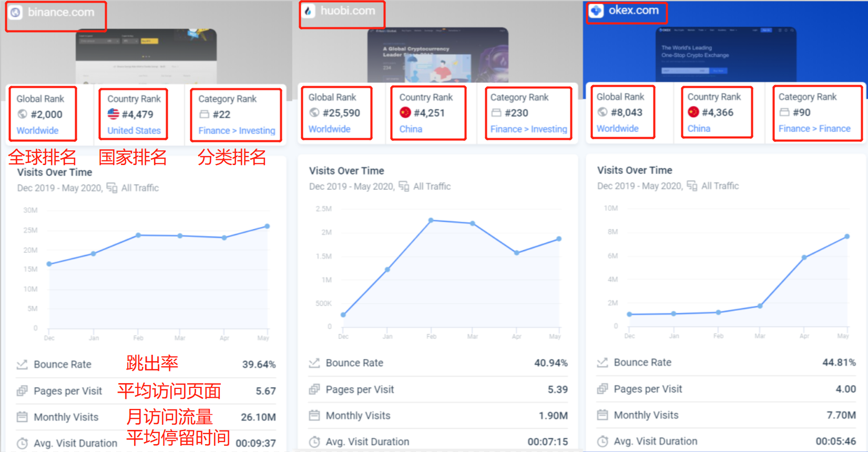The height and width of the screenshot is (452, 868).
Task: Open the Worldwide link under Binance Global Rank
Action: (37, 130)
